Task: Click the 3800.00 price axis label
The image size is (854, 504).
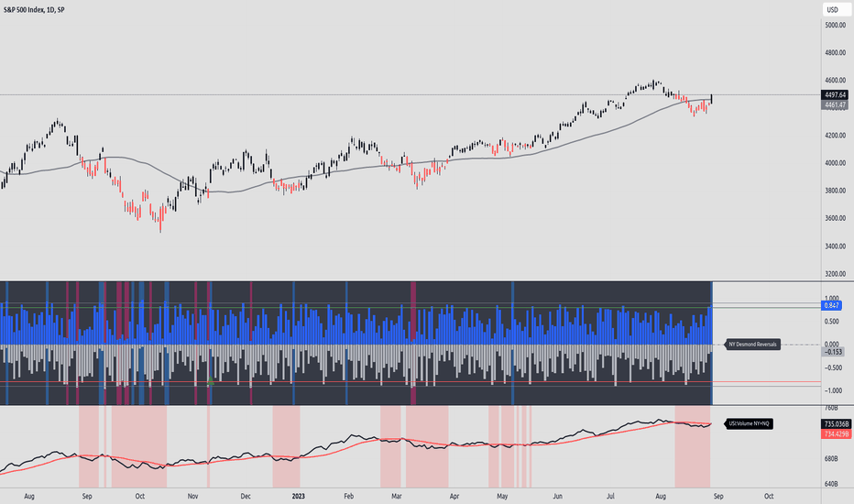Action: pyautogui.click(x=836, y=191)
